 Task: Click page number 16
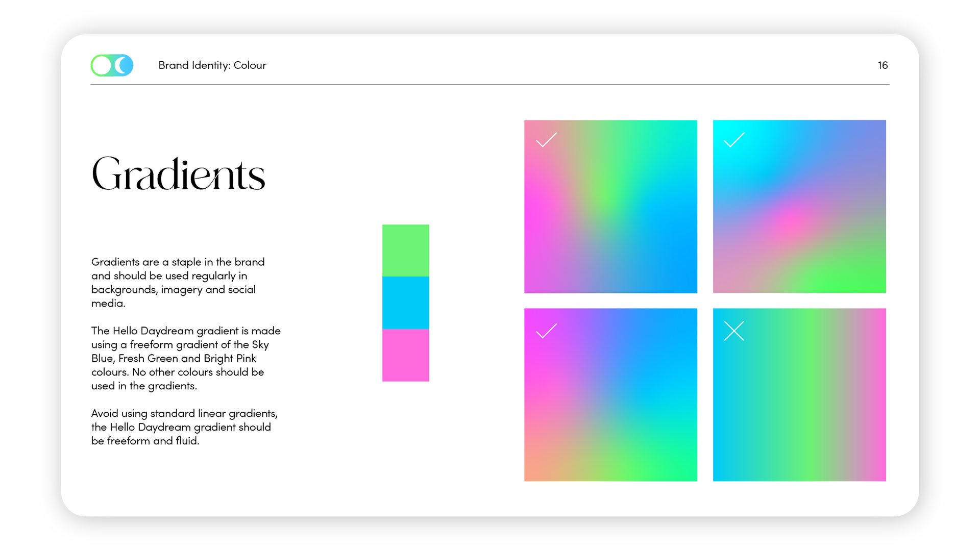883,65
